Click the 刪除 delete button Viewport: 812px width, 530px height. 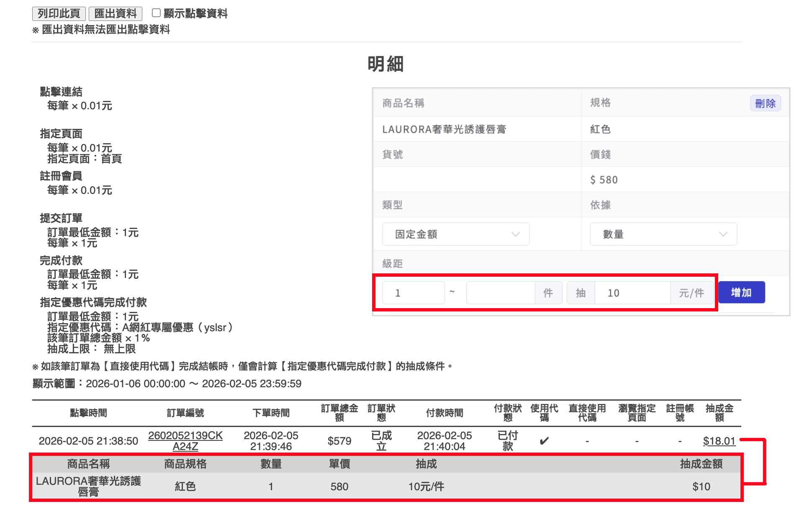click(765, 103)
